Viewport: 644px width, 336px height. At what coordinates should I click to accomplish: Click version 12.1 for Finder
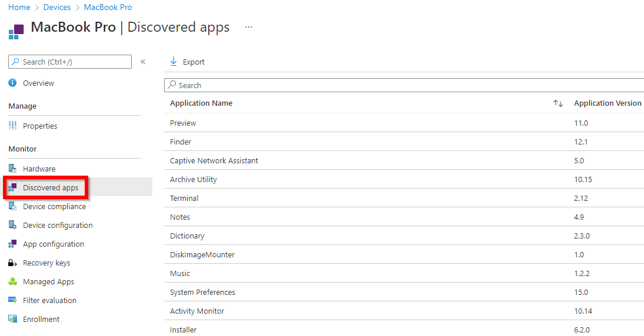580,142
